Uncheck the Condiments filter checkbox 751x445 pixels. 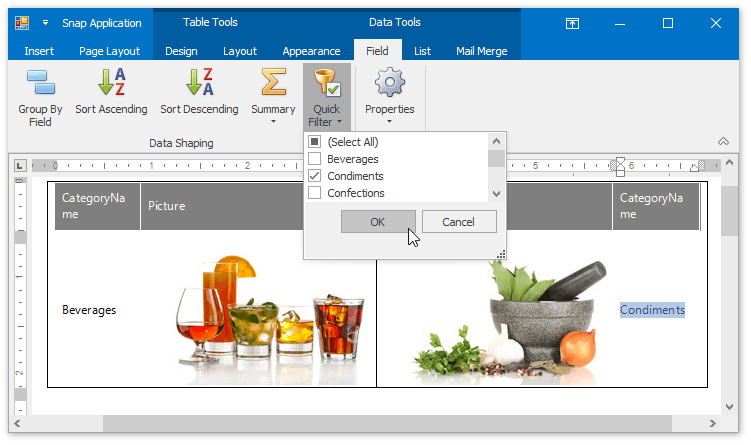(315, 176)
